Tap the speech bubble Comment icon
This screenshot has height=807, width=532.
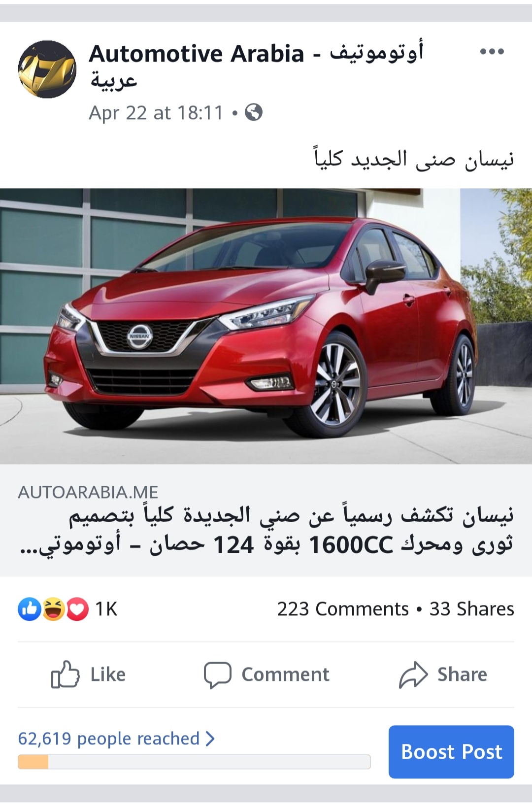217,674
